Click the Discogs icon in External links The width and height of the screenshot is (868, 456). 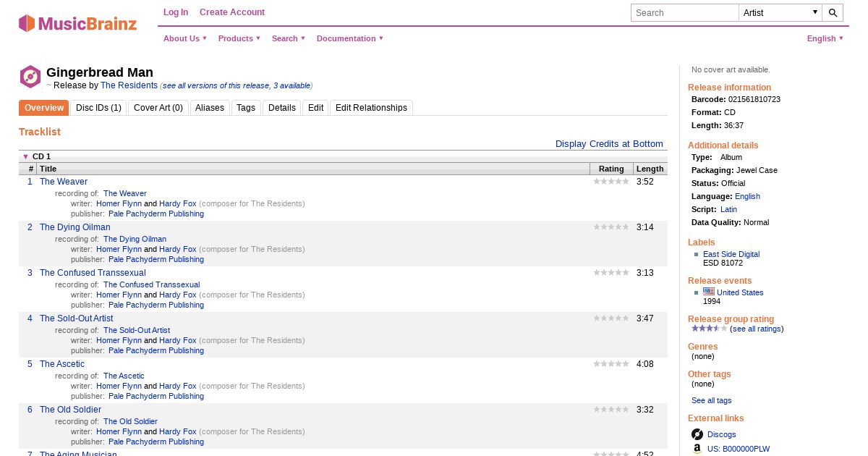(x=697, y=434)
